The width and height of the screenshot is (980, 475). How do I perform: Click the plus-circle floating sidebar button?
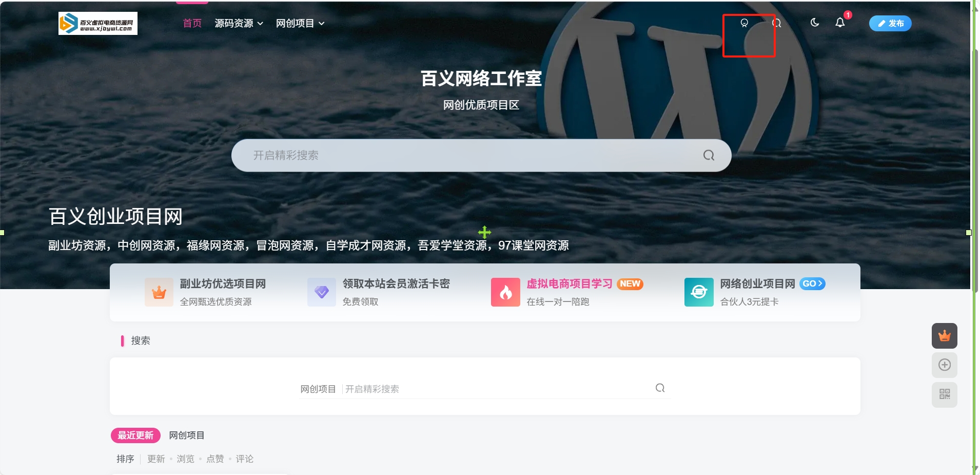tap(945, 365)
